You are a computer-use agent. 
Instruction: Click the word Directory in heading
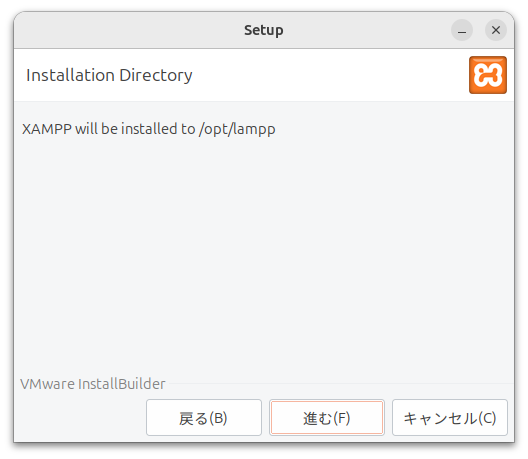[156, 75]
